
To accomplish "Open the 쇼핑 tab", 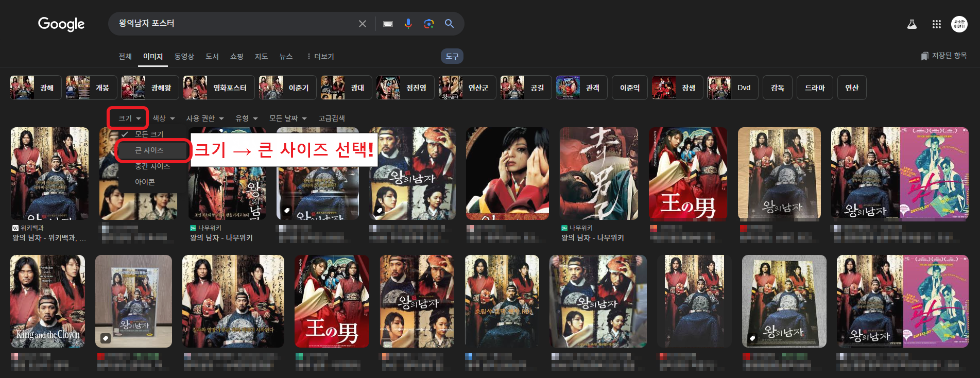I will point(237,56).
